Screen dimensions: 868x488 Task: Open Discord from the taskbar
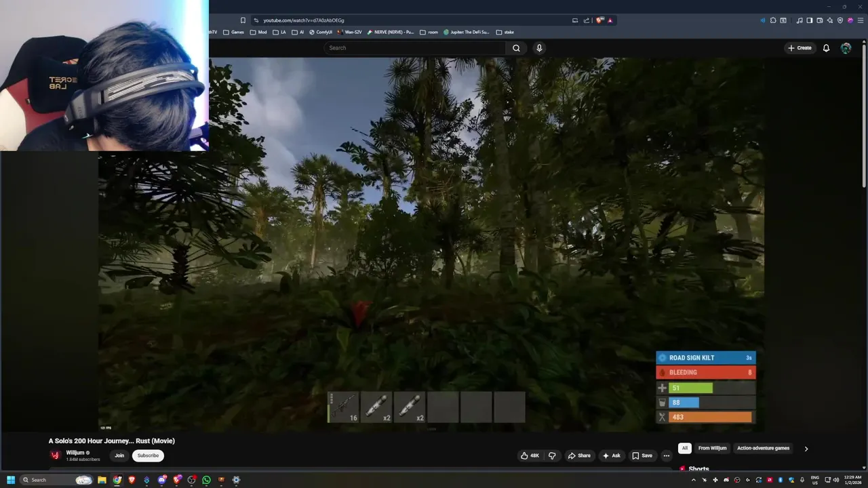(161, 480)
